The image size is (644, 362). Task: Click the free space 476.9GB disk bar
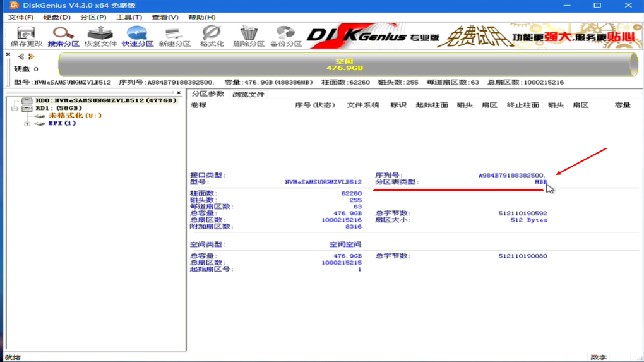348,64
